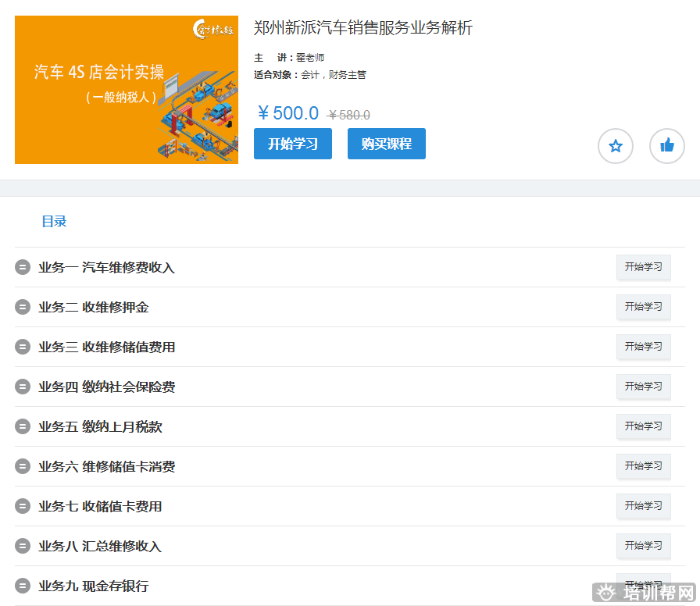Start learning 业务一 汽车维修费收入 row button
Image resolution: width=700 pixels, height=606 pixels.
[643, 267]
